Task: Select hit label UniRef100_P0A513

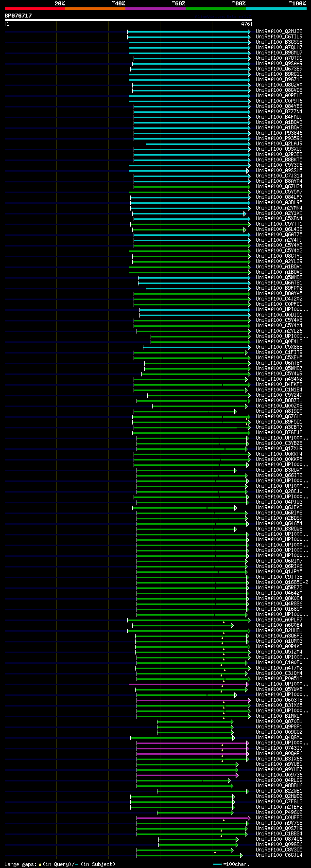Action: click(x=279, y=678)
